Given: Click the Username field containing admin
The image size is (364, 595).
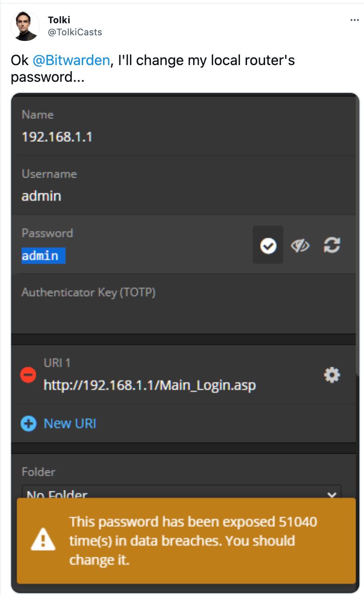Looking at the screenshot, I should click(184, 185).
